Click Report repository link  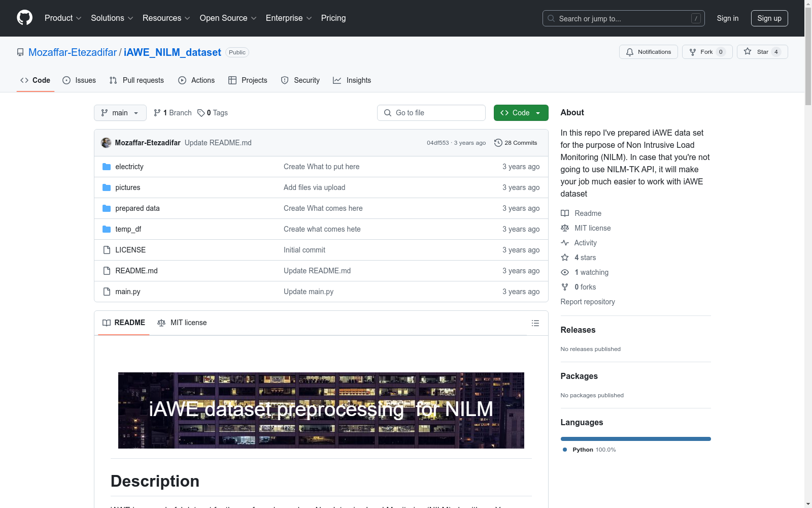588,302
